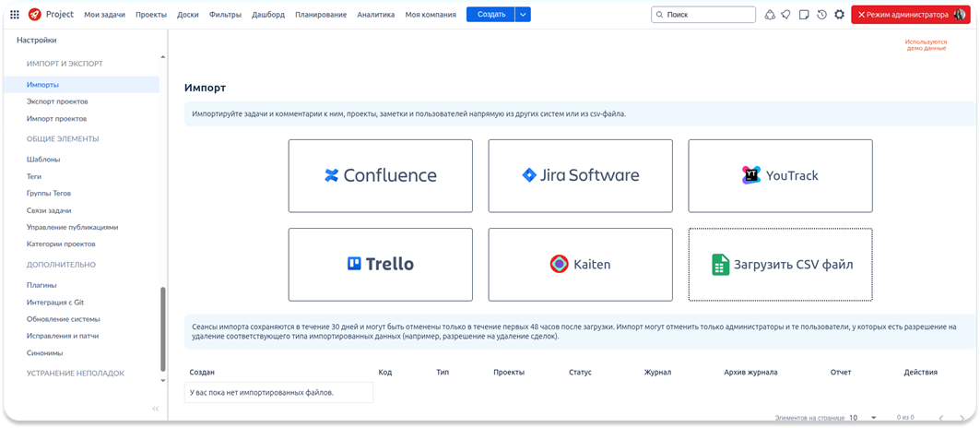
Task: Open Доски menu
Action: pyautogui.click(x=188, y=15)
